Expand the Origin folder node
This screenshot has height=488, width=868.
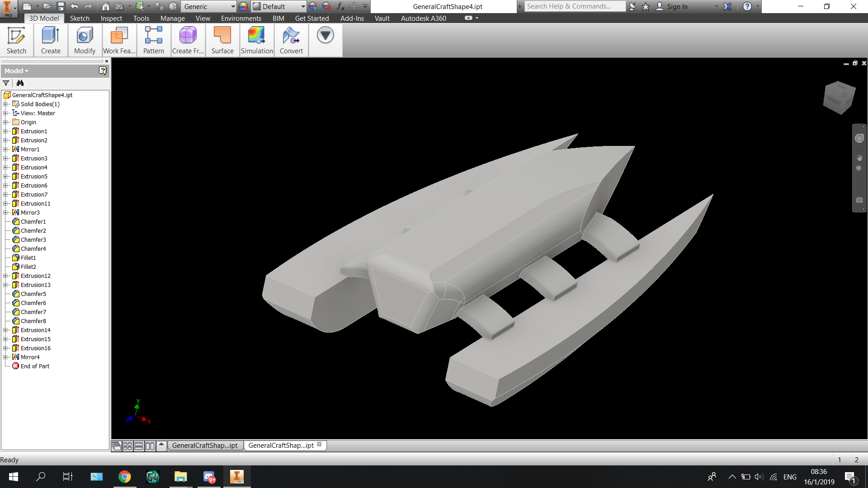pyautogui.click(x=5, y=122)
